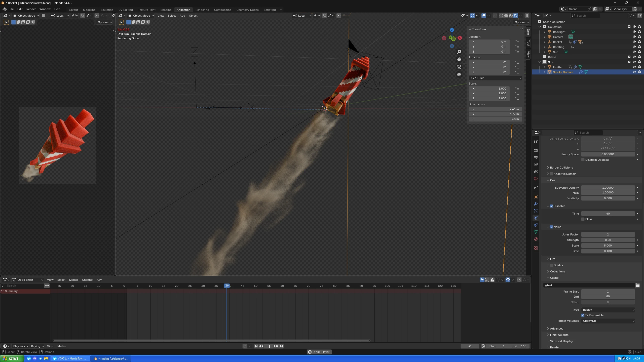This screenshot has width=644, height=362.
Task: Enable the Slow dissolve checkbox
Action: [583, 219]
